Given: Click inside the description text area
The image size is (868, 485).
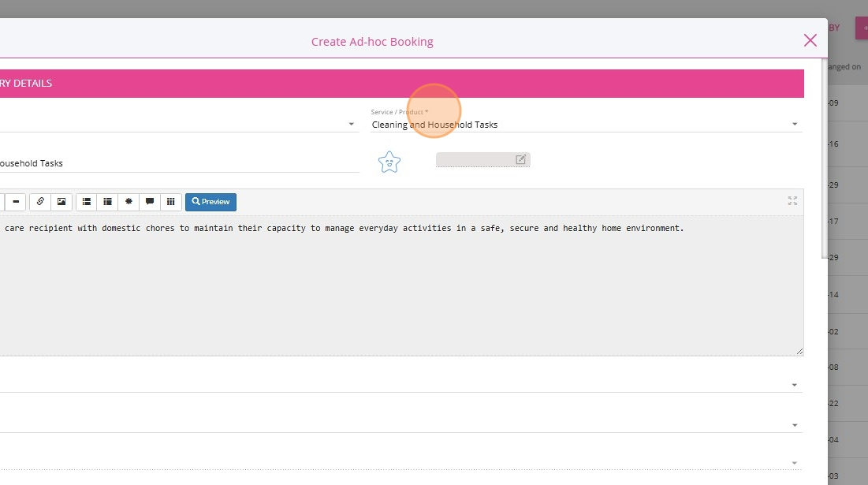Looking at the screenshot, I should tap(394, 292).
